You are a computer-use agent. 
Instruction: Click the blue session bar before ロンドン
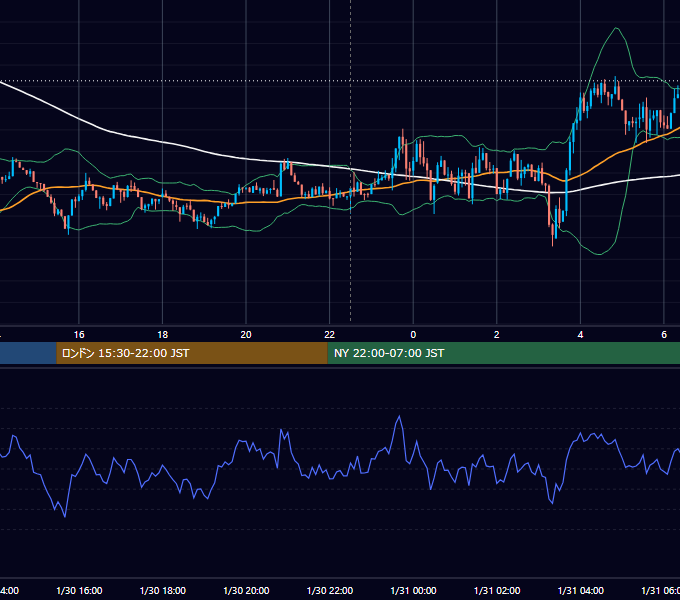tap(28, 353)
